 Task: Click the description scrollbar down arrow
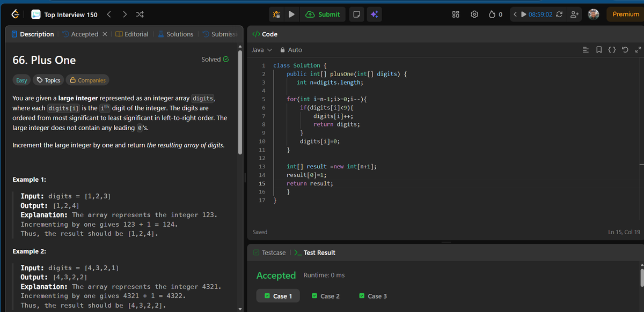pos(240,308)
